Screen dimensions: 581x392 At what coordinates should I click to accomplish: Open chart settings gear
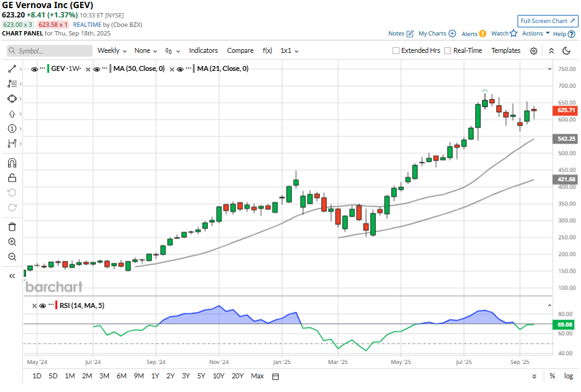coord(534,51)
